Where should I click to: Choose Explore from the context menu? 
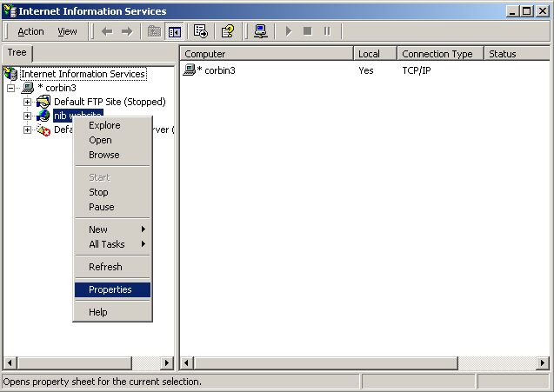112,125
